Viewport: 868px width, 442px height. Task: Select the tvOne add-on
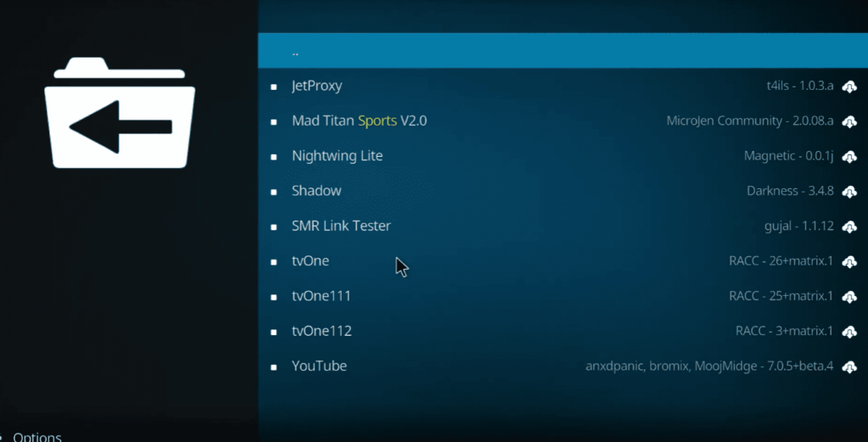[563, 260]
